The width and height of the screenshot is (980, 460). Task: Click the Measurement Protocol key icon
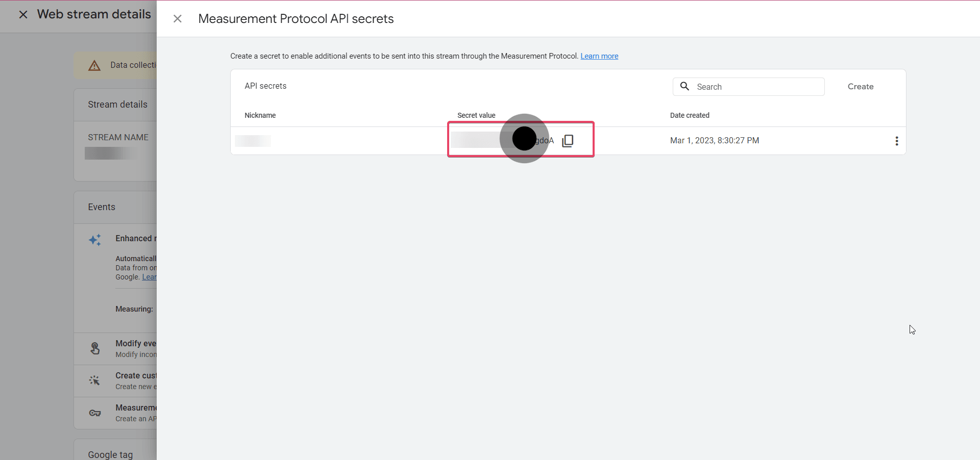pyautogui.click(x=95, y=413)
